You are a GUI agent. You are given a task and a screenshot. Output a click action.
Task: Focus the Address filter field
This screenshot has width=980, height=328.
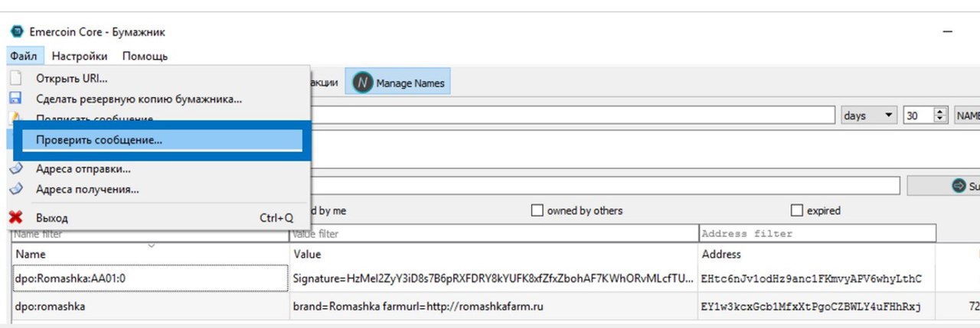click(x=818, y=234)
